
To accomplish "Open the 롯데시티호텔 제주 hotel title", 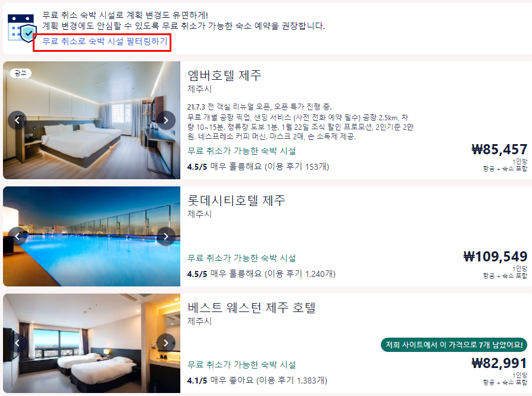I will click(x=236, y=200).
